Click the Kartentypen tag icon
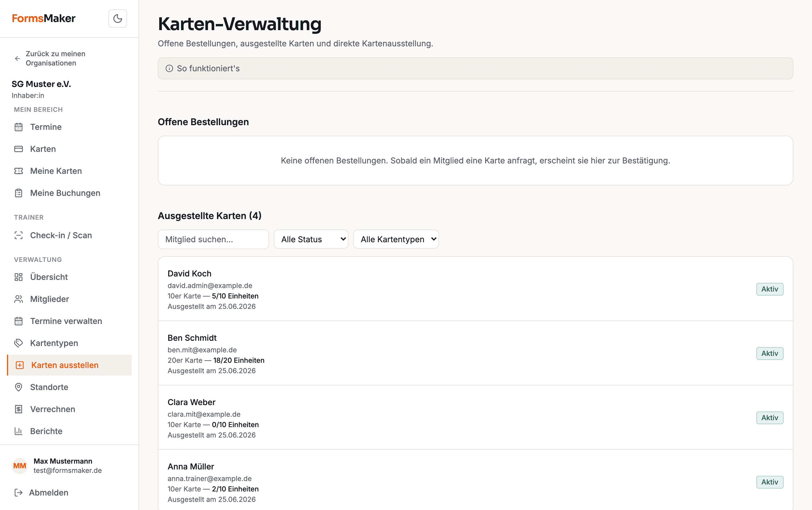Viewport: 812px width, 510px height. pyautogui.click(x=19, y=343)
